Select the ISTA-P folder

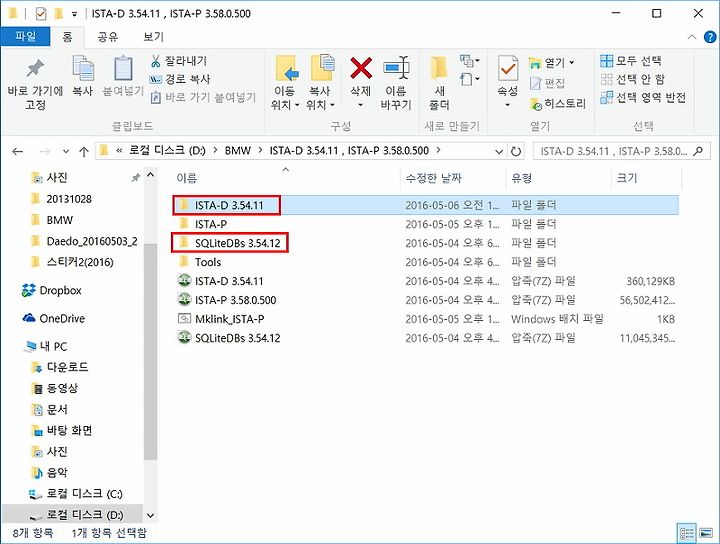click(x=425, y=224)
